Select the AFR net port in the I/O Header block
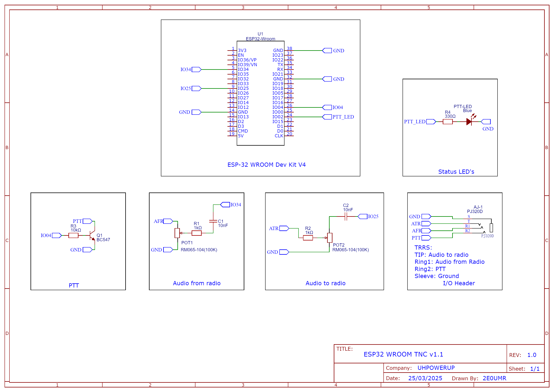 click(426, 231)
